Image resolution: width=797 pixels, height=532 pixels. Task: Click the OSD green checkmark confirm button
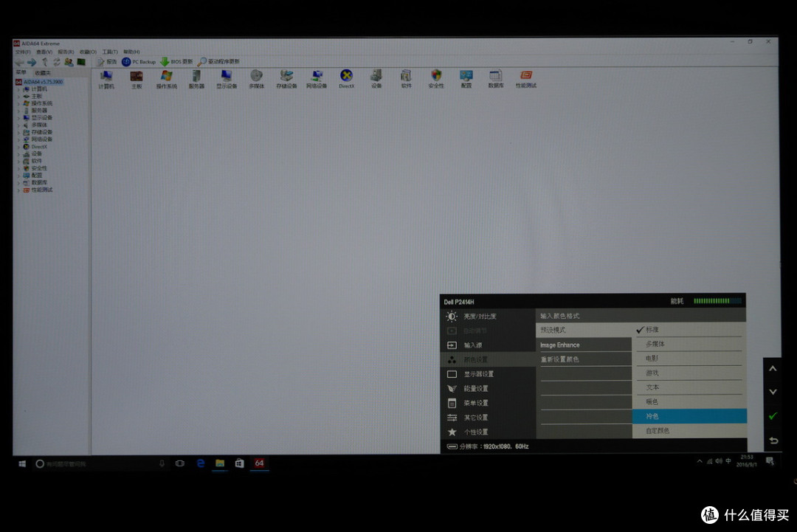pos(773,416)
